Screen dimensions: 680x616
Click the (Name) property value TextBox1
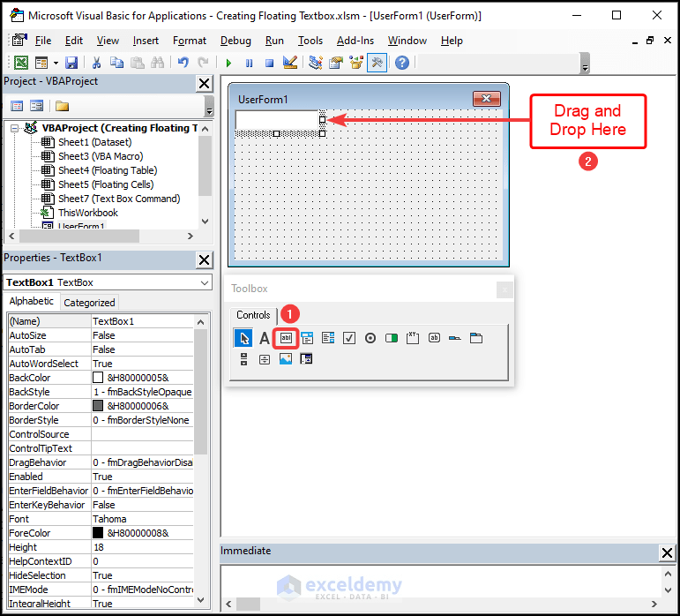pos(142,321)
